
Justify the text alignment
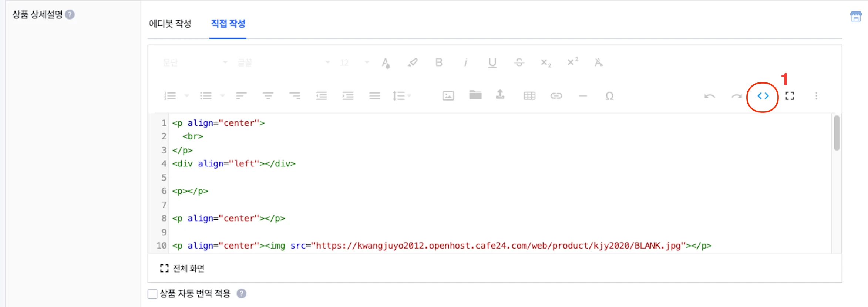point(374,96)
